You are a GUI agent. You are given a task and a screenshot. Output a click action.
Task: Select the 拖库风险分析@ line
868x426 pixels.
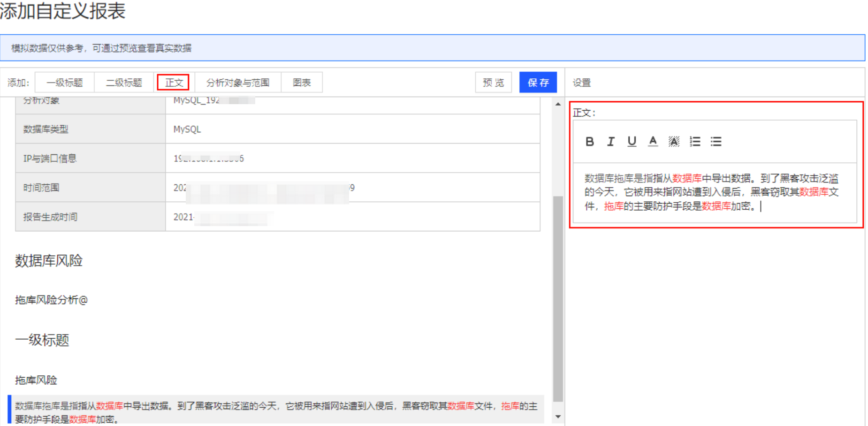(x=52, y=300)
